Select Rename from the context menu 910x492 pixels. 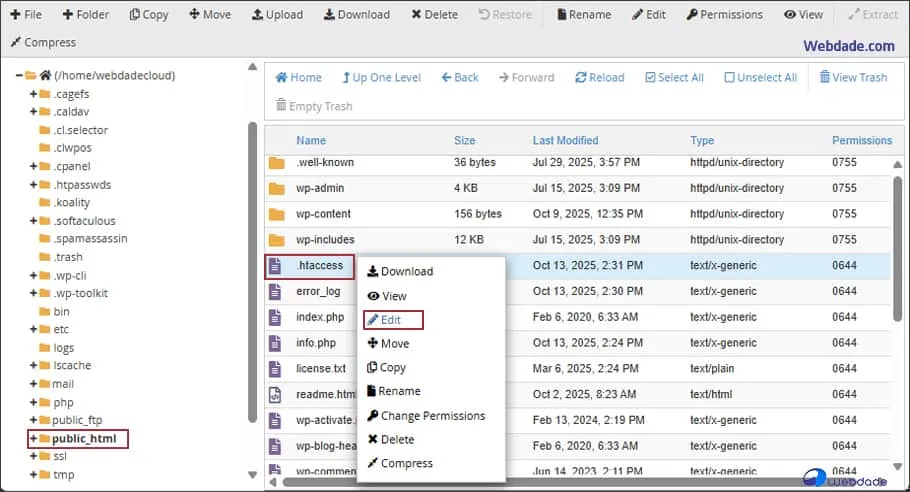pos(398,392)
